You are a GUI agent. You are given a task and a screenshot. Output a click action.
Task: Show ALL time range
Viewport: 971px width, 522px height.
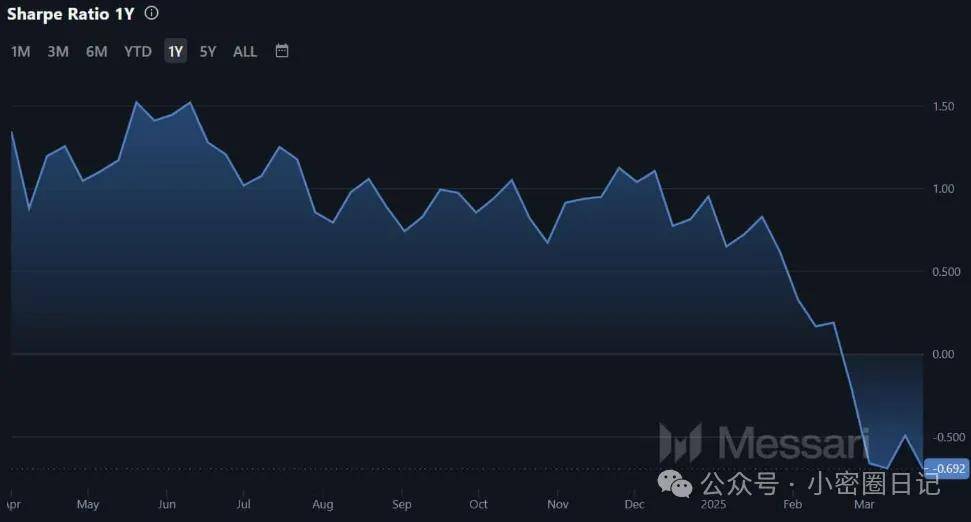pyautogui.click(x=245, y=51)
